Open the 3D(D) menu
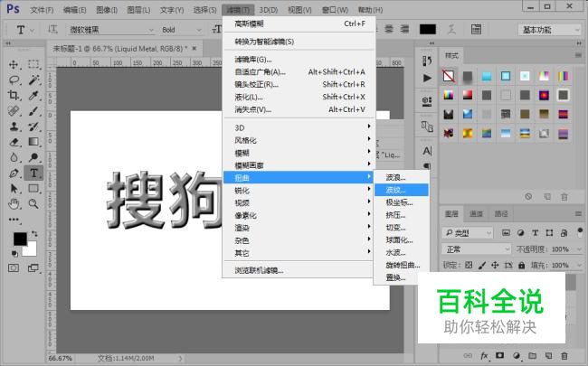 click(x=269, y=10)
